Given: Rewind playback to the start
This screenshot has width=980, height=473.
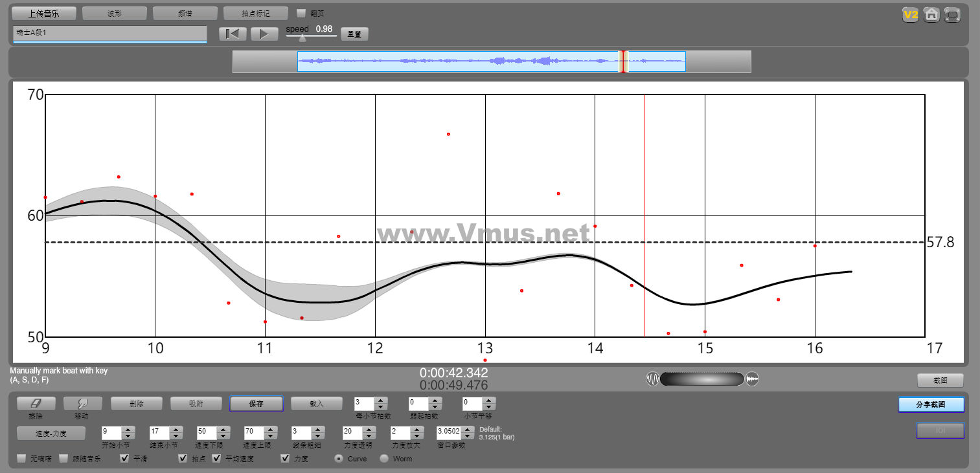Looking at the screenshot, I should (x=233, y=34).
